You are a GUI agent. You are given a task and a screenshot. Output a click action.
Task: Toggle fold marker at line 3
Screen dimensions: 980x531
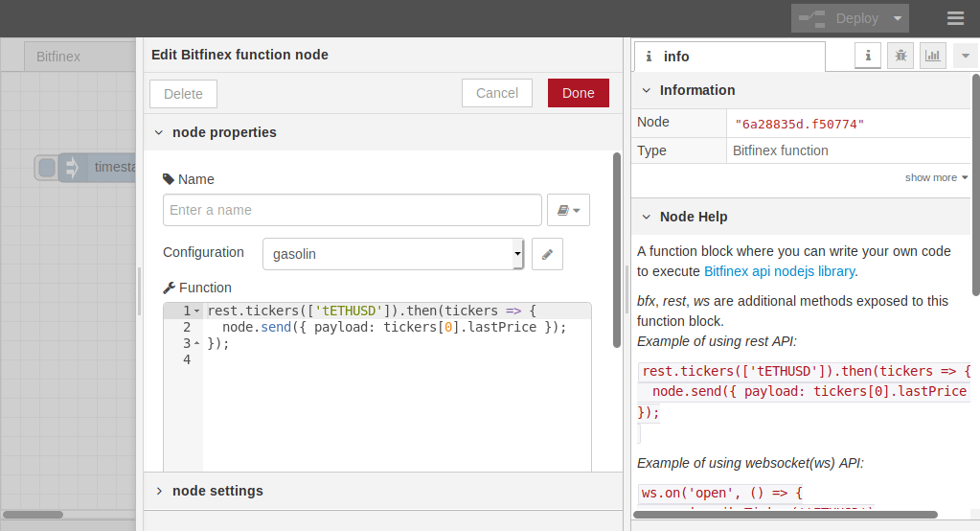tap(196, 343)
